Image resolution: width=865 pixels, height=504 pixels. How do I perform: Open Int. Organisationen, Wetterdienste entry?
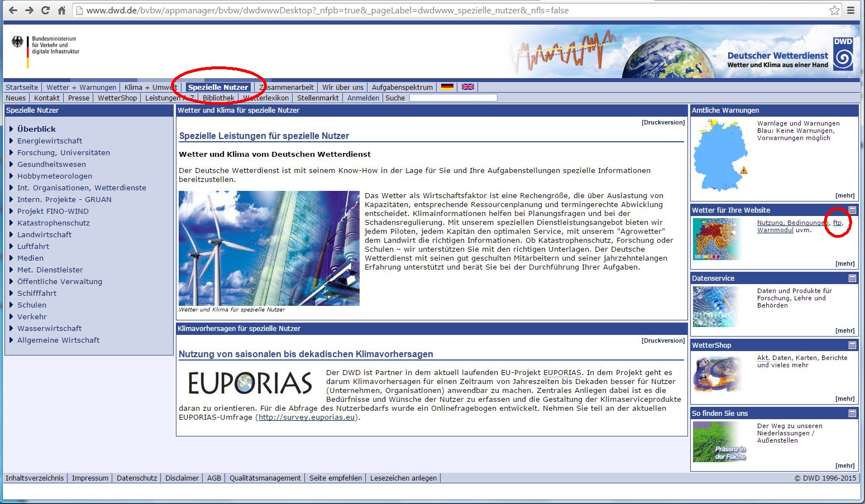82,188
